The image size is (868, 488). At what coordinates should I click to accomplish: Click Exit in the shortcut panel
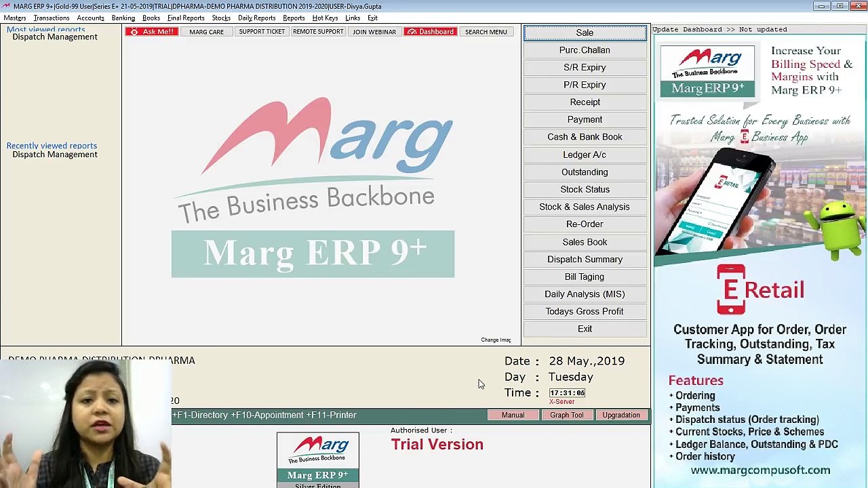click(x=585, y=329)
